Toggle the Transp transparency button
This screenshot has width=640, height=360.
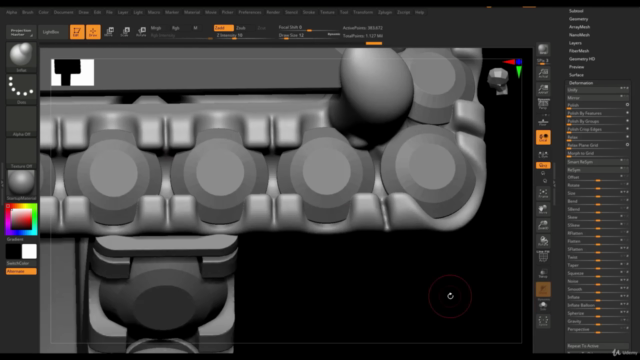pyautogui.click(x=543, y=273)
